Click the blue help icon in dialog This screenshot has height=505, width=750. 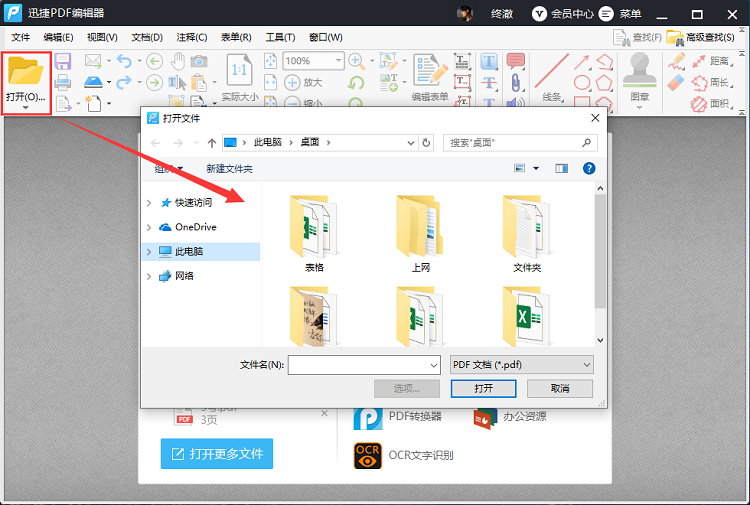[x=589, y=169]
